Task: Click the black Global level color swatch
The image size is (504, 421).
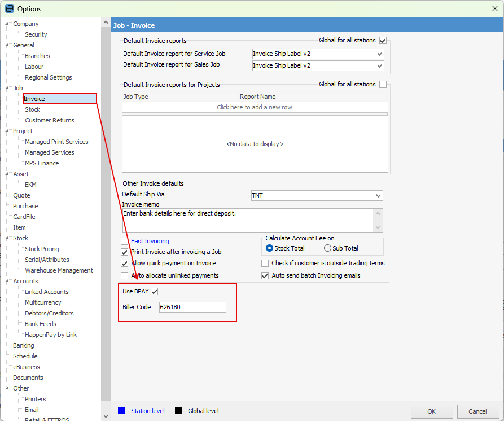Action: 178,411
